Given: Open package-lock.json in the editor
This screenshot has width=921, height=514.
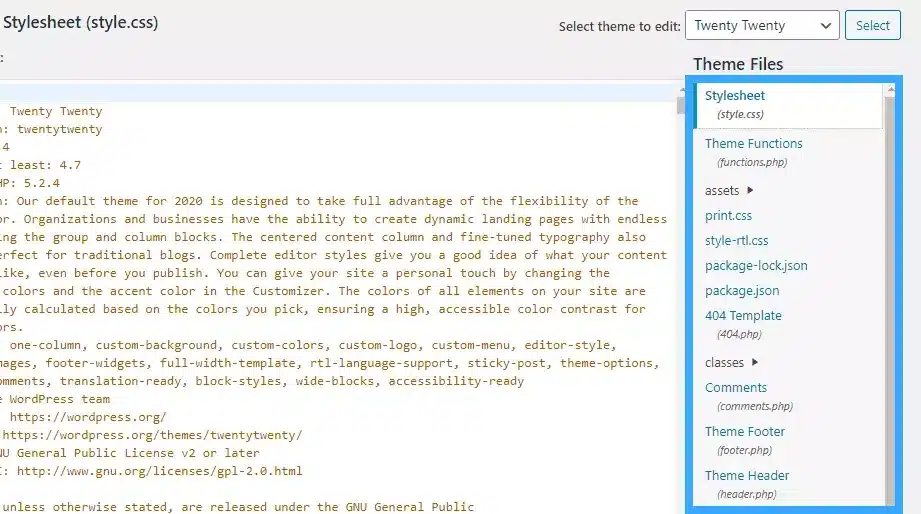Looking at the screenshot, I should 756,266.
